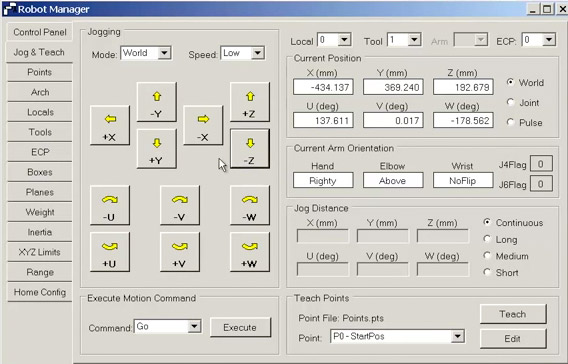Click the Y (mm) current position field
The width and height of the screenshot is (568, 364).
point(393,87)
